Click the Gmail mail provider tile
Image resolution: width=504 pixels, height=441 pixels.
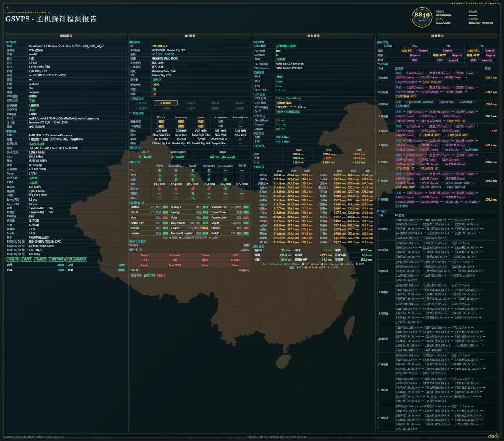point(144,255)
